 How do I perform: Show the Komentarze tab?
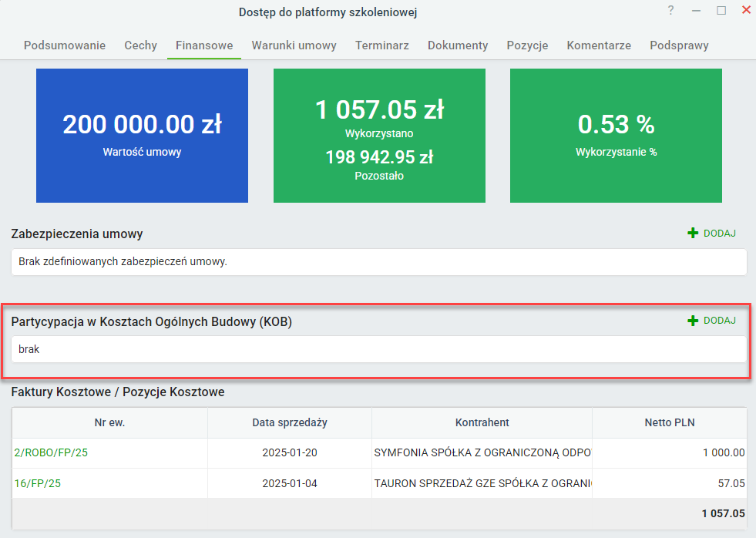coord(599,45)
